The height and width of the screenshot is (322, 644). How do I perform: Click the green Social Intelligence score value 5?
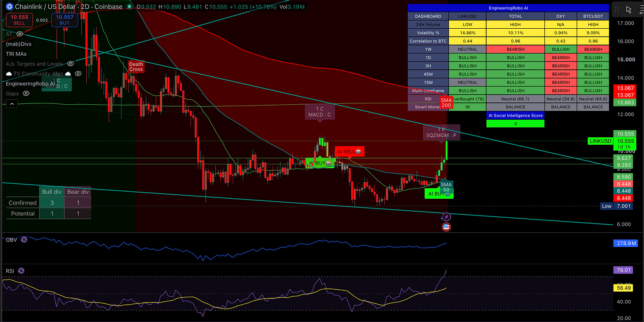(x=515, y=124)
